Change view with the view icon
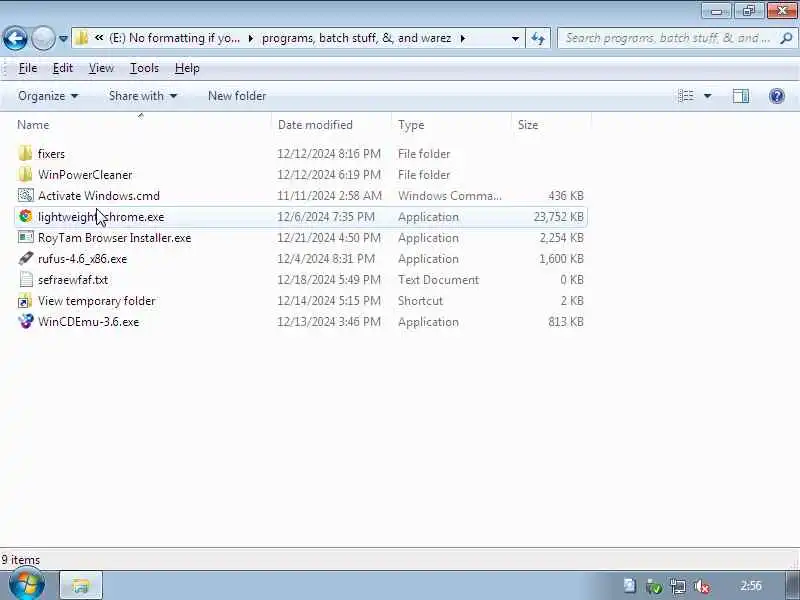The image size is (800, 600). click(686, 96)
